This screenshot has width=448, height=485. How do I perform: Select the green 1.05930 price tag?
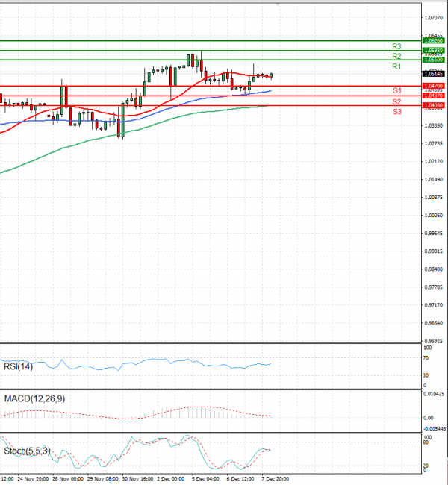(434, 50)
